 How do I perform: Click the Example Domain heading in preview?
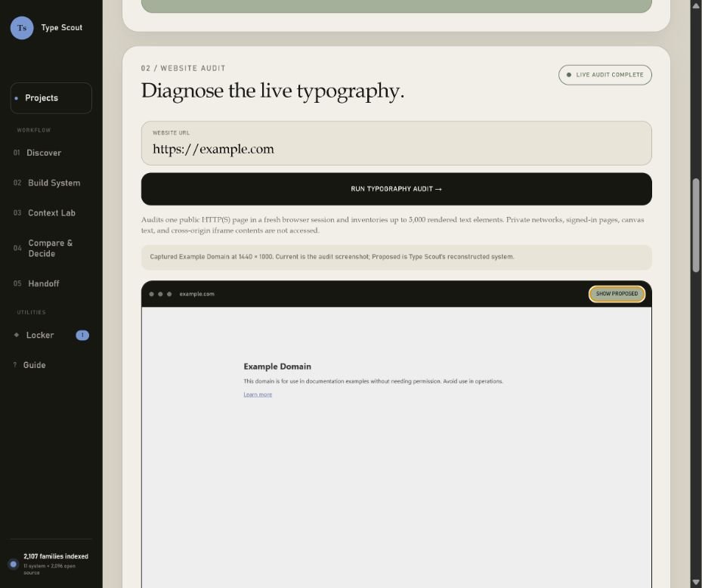coord(277,367)
